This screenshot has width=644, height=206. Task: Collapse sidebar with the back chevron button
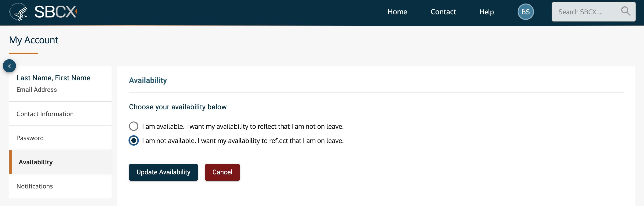(9, 66)
